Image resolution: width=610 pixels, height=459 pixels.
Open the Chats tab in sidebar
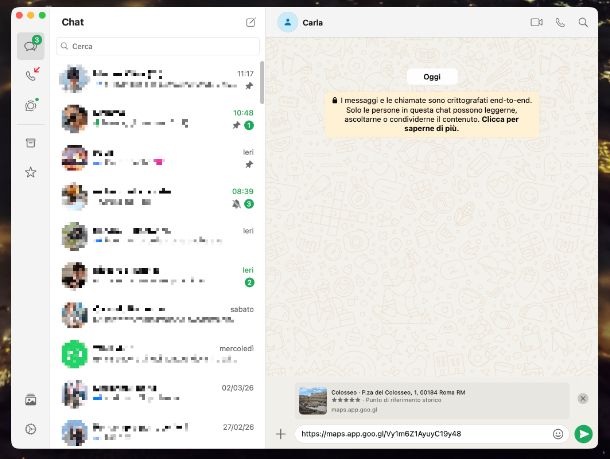(x=31, y=46)
